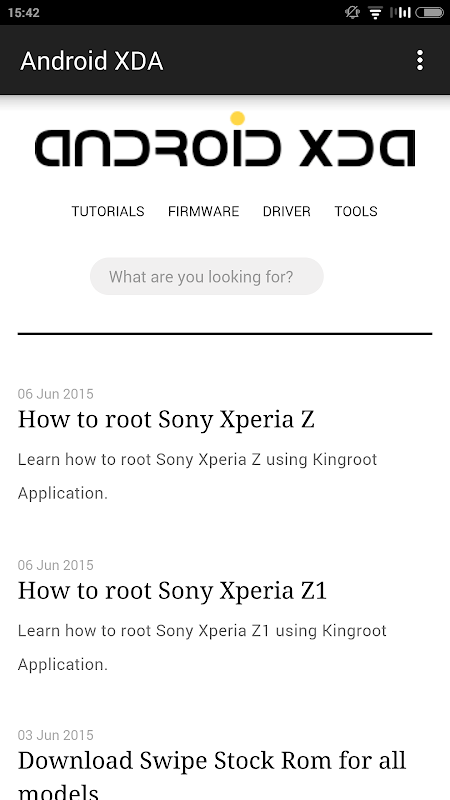Focus the 'What are you looking for?' search box
The width and height of the screenshot is (450, 800).
click(x=207, y=277)
